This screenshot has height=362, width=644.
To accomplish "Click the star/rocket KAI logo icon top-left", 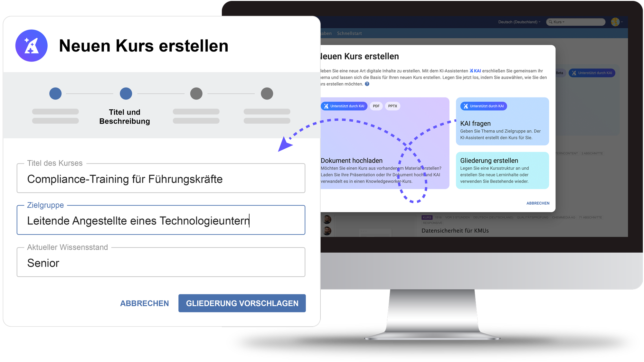I will 31,45.
